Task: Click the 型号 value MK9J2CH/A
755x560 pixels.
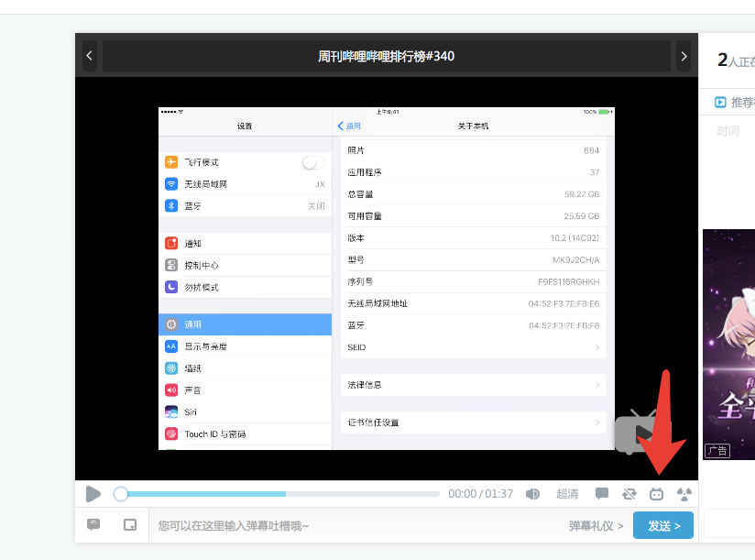Action: (x=576, y=260)
